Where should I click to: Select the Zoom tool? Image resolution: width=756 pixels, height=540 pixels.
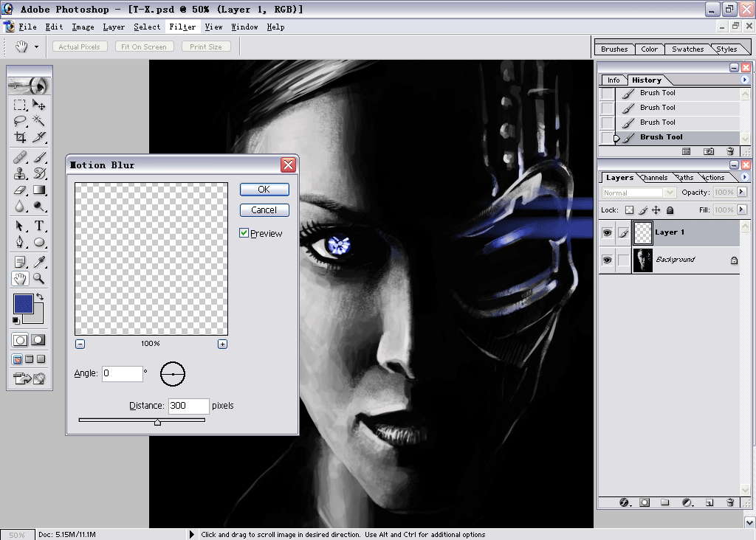(39, 278)
